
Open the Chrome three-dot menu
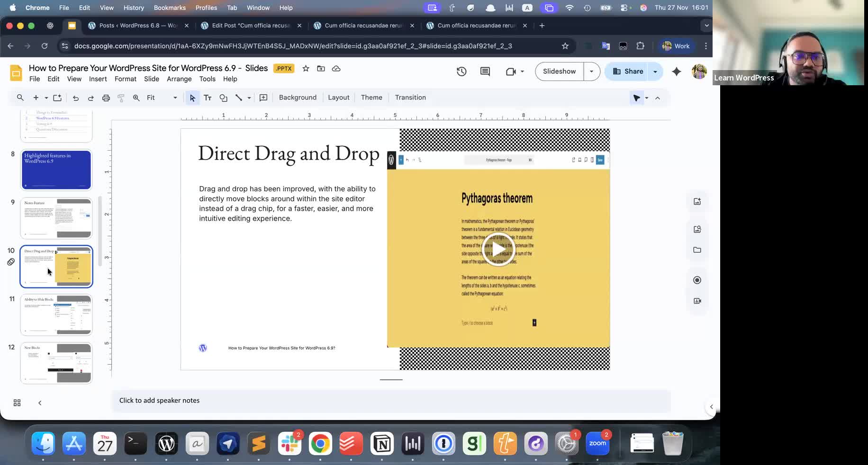[x=706, y=46]
